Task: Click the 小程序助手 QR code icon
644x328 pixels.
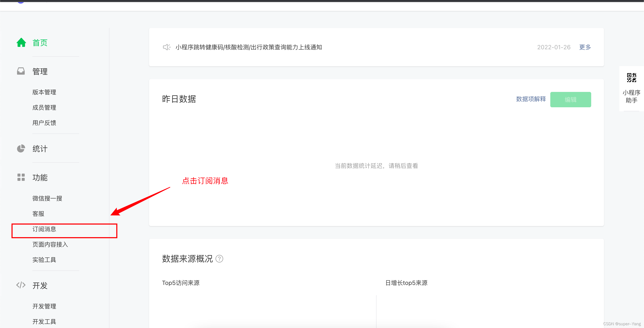Action: point(631,78)
